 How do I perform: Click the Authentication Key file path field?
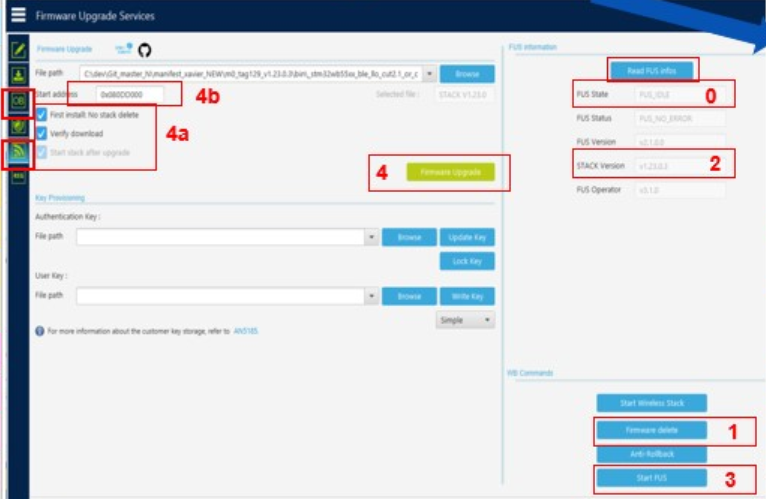click(221, 237)
